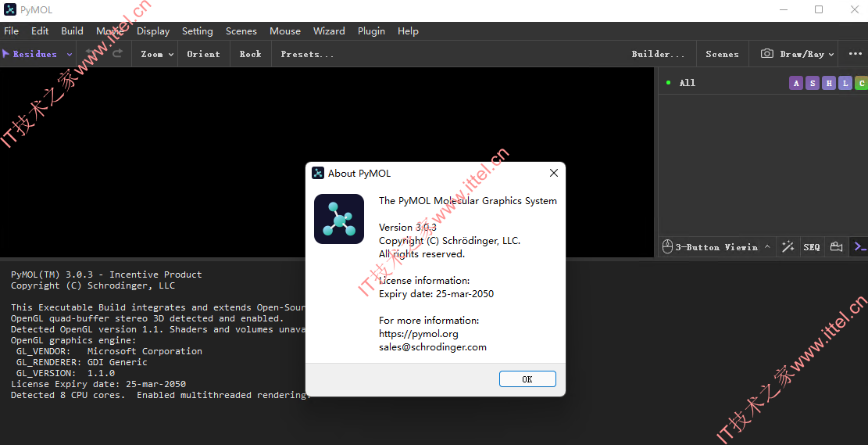Screen dimensions: 868x445
Task: Open the Display menu
Action: 153,31
